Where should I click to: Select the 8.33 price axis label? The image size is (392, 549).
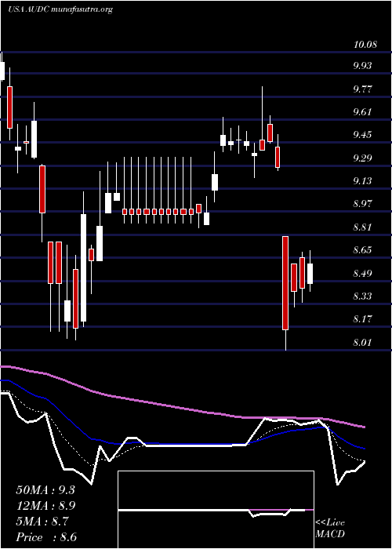click(x=363, y=296)
